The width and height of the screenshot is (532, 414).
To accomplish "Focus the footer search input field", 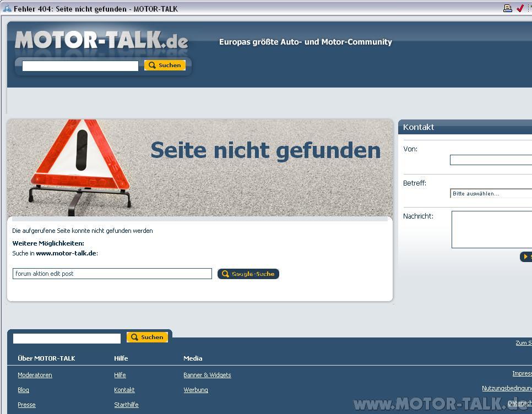I will point(67,338).
